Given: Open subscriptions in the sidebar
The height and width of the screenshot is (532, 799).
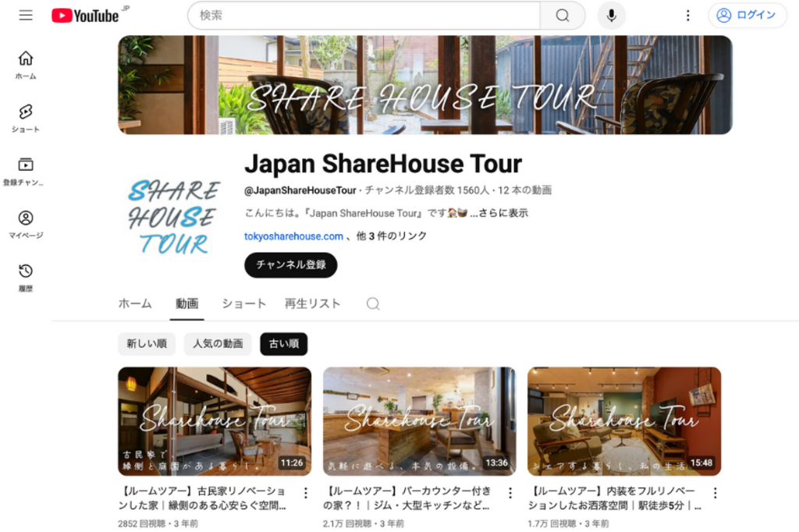Looking at the screenshot, I should [26, 171].
